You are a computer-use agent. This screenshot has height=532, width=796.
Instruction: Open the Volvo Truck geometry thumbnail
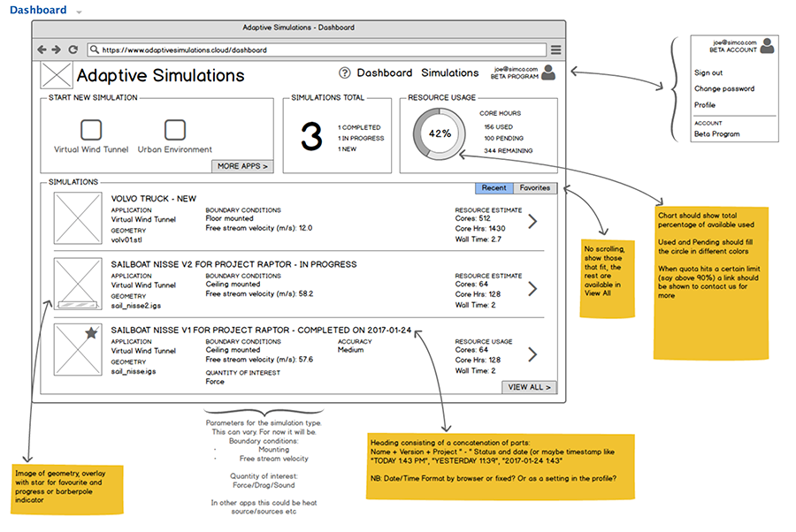tap(78, 218)
